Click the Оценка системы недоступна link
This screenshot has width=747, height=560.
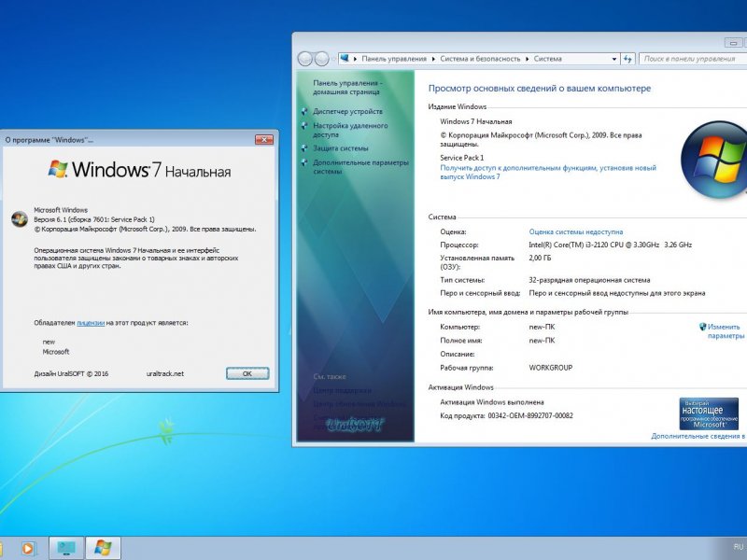pyautogui.click(x=575, y=231)
